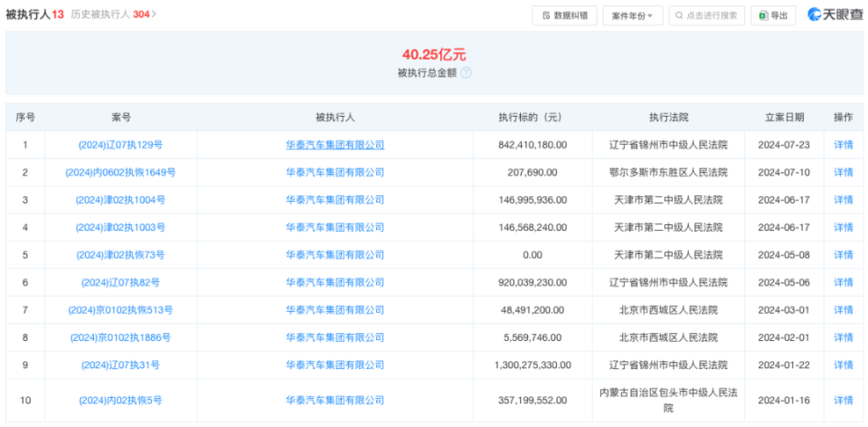This screenshot has height=427, width=868.
Task: Open 历史被执行人 304 tab
Action: pyautogui.click(x=114, y=14)
